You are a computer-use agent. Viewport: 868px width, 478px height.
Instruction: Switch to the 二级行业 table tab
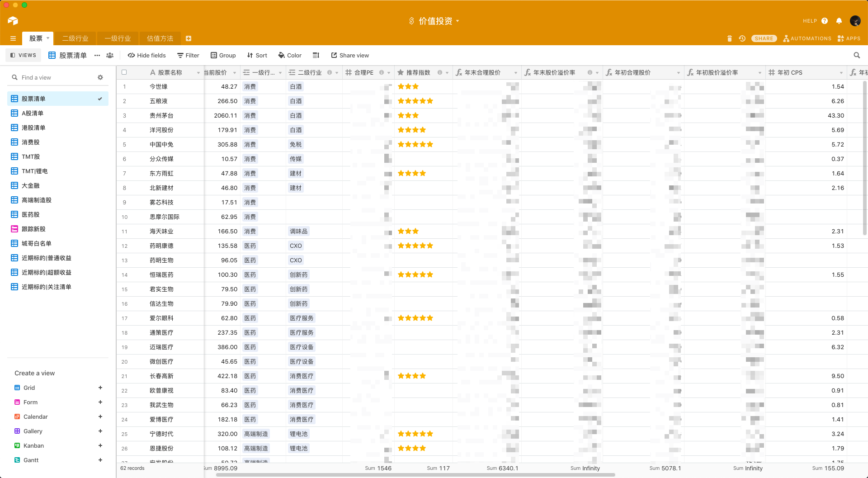[x=75, y=39]
